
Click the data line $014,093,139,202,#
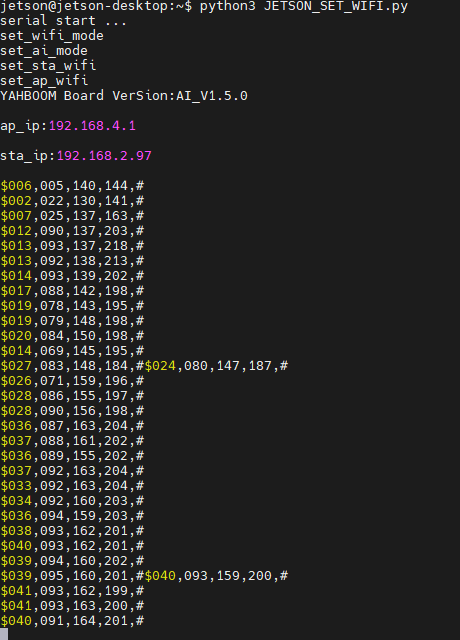point(72,276)
